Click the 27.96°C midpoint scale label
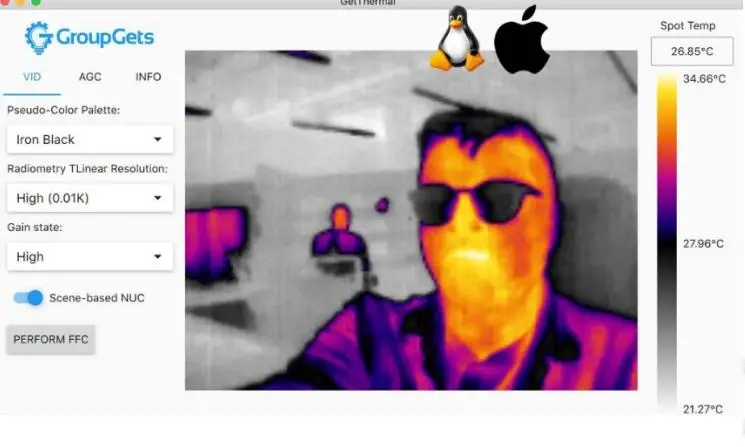745x447 pixels. click(703, 244)
